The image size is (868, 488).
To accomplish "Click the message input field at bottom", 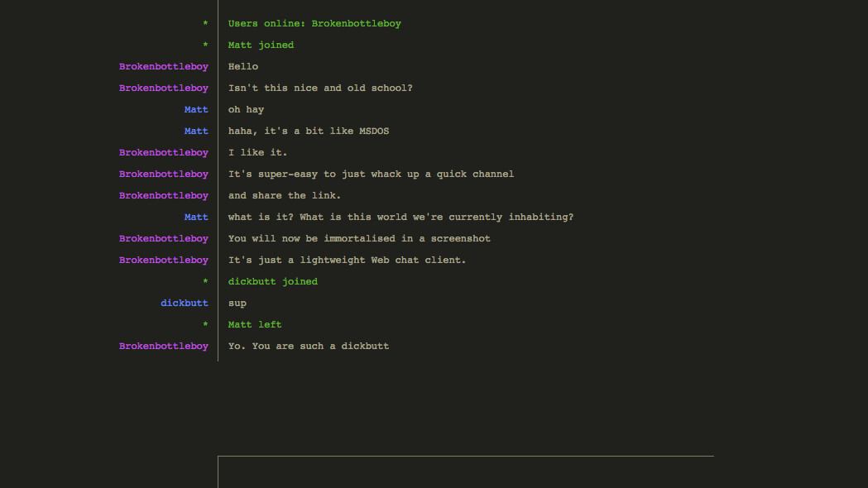I will point(465,472).
